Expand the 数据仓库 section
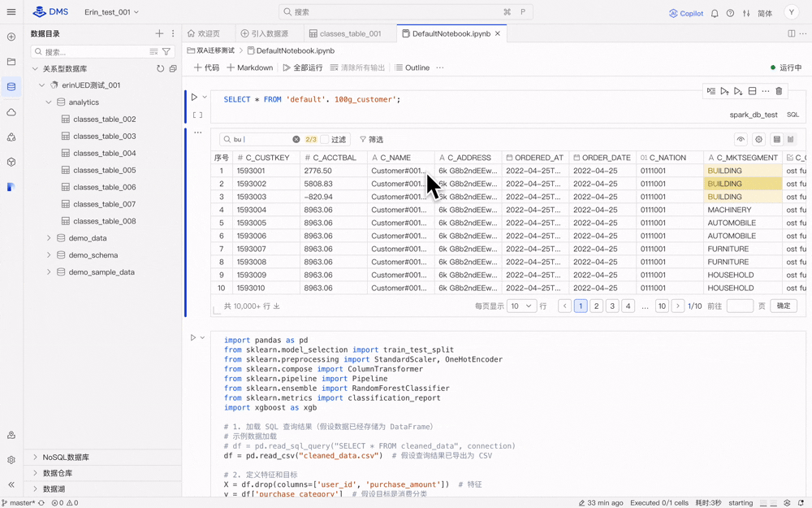Screen dimensions: 812x508 click(x=35, y=473)
